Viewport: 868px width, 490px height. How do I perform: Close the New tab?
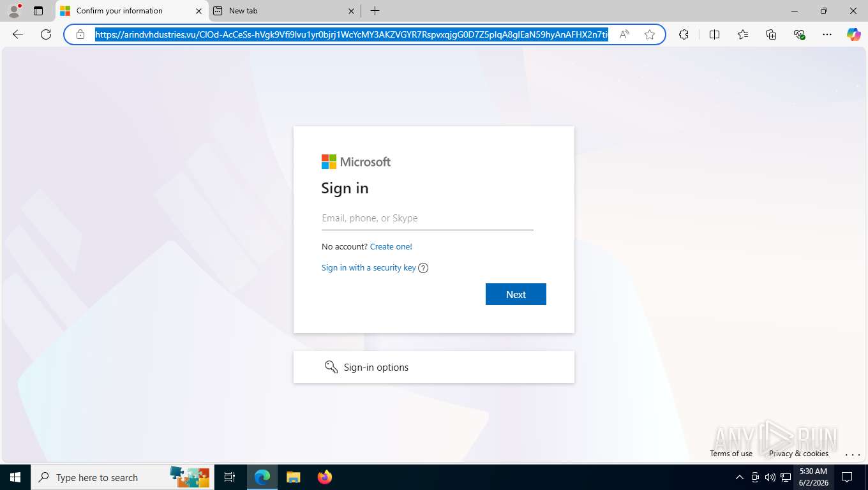pyautogui.click(x=352, y=11)
